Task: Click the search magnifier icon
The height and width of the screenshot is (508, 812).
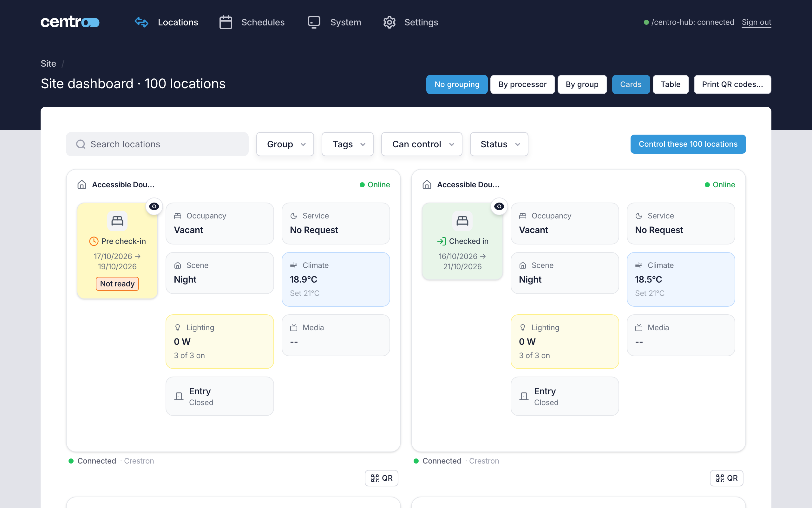Action: 81,144
